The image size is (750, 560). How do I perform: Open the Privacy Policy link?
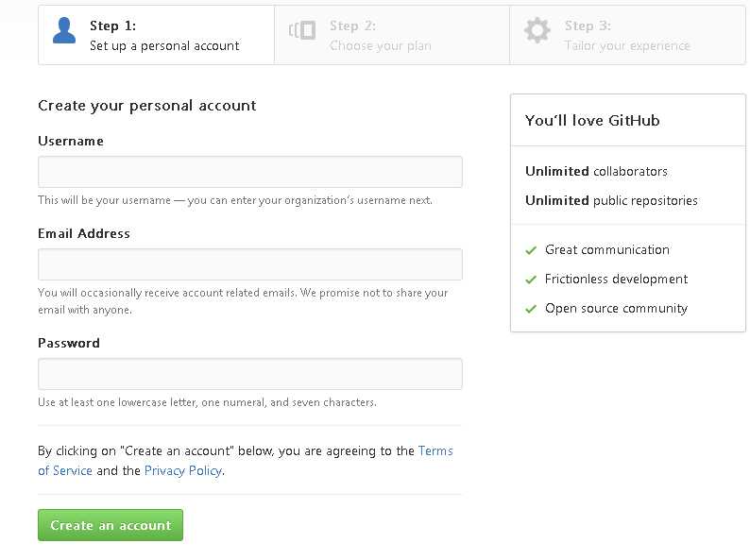pos(183,470)
